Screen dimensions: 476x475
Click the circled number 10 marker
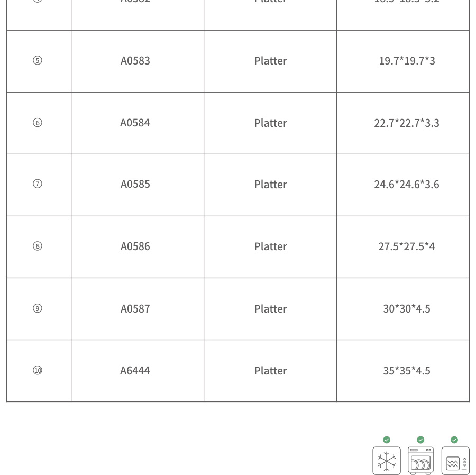(x=38, y=370)
